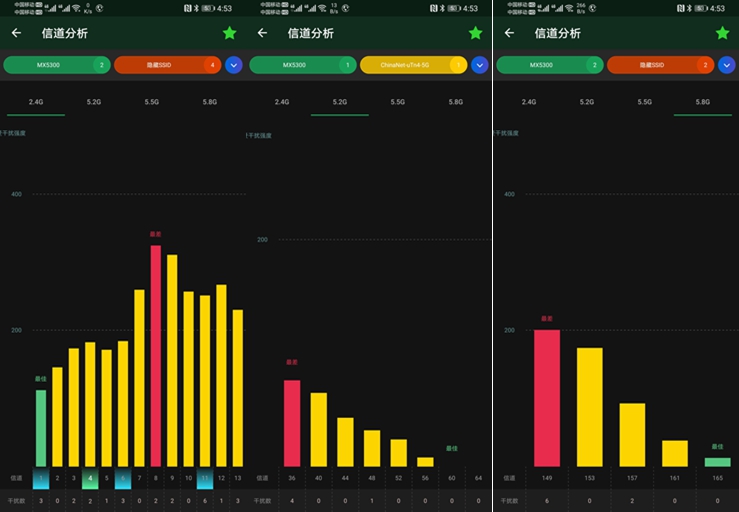Switch to the 5.8G tab in right screen
The image size is (739, 512).
(x=703, y=102)
